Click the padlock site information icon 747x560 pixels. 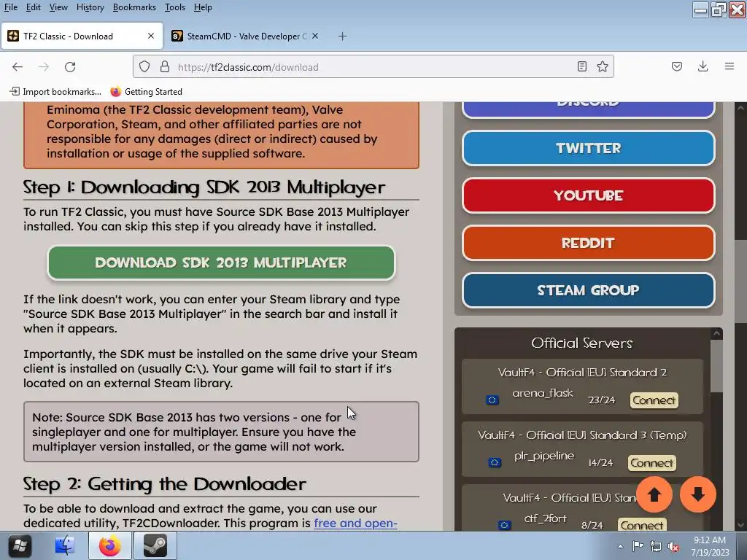coord(165,66)
